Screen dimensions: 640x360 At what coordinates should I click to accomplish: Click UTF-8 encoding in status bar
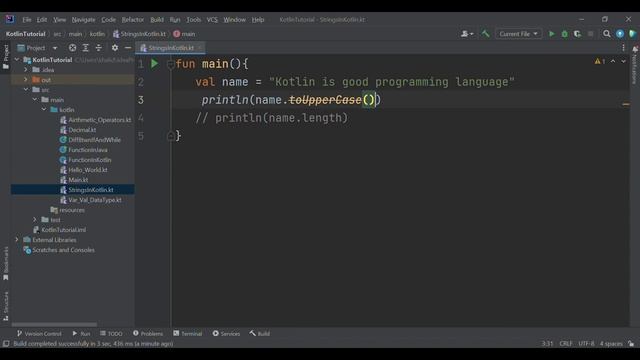tap(586, 344)
